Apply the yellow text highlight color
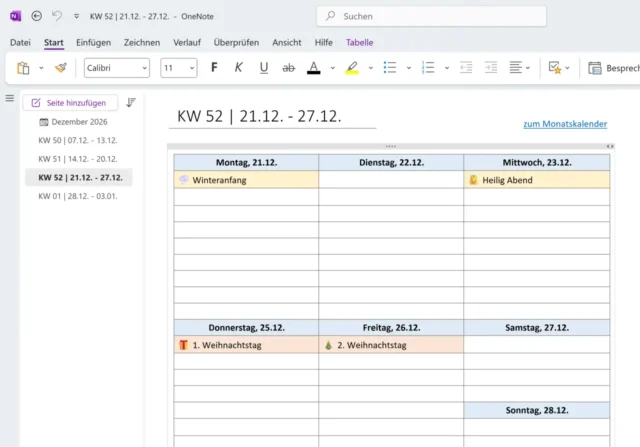This screenshot has height=447, width=640. pyautogui.click(x=351, y=68)
